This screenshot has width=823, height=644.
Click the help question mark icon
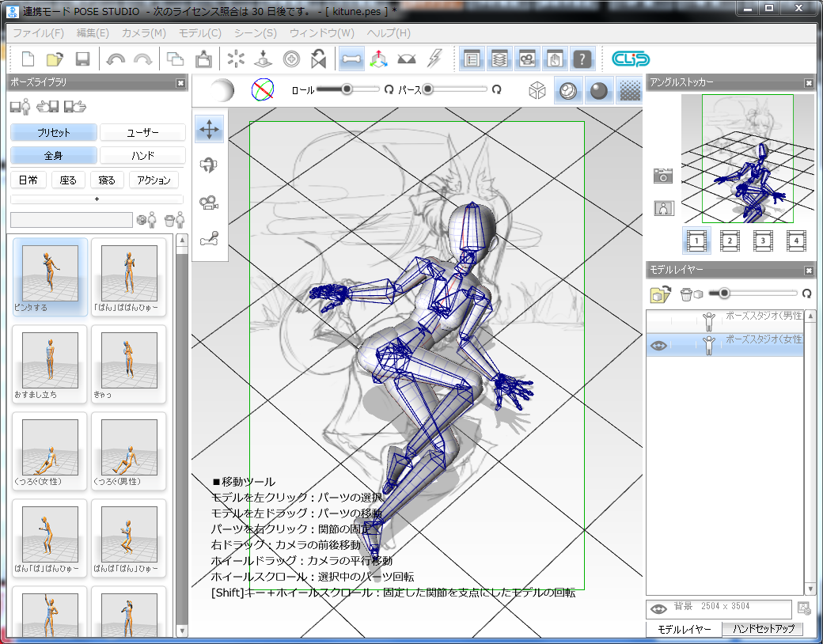coord(582,59)
